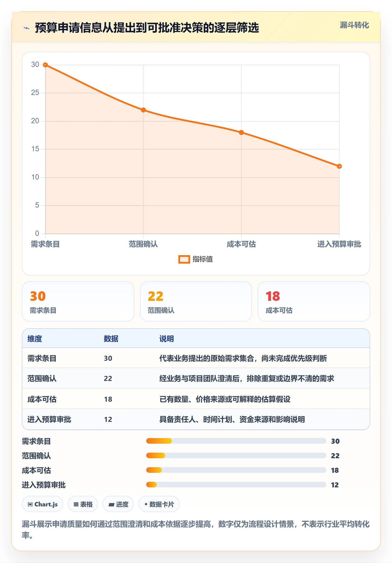Click the 进入预算审批 x-axis label
The image size is (392, 563).
339,244
